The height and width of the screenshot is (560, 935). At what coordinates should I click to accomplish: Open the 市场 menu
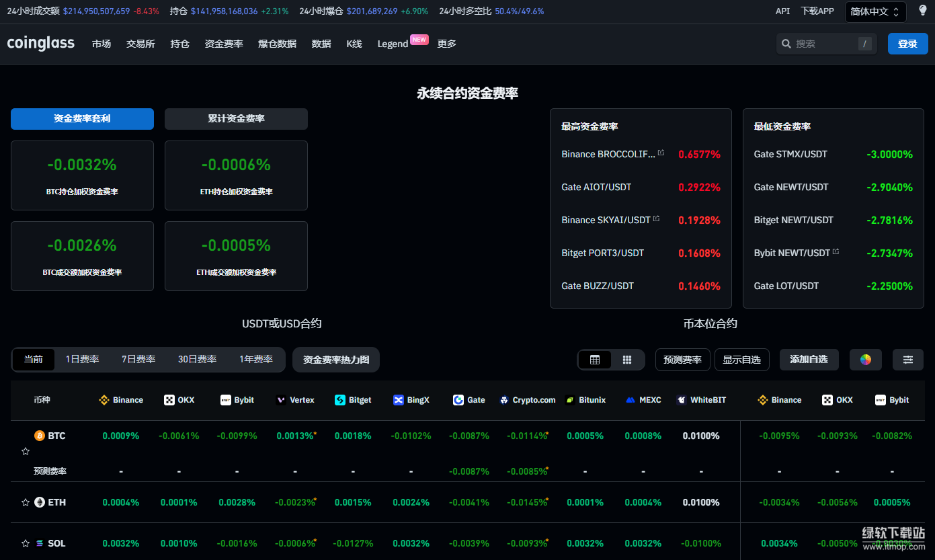101,44
